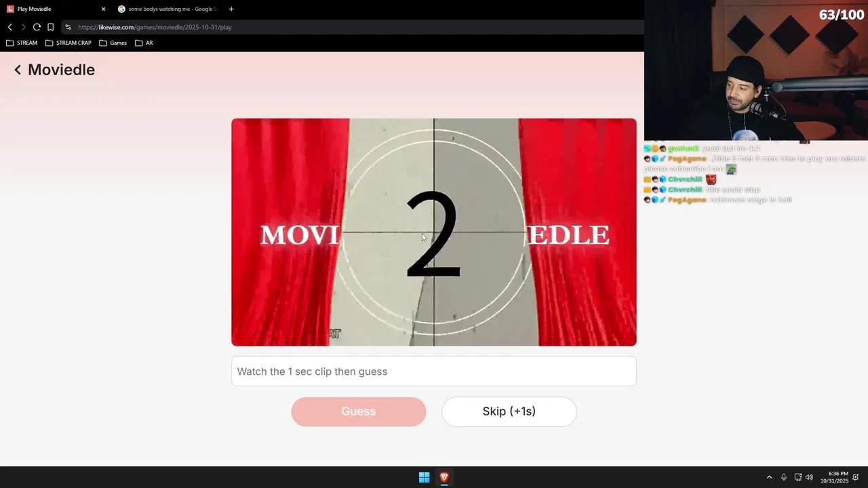Bookmark this page with bookmark icon
The image size is (868, 488).
[50, 27]
